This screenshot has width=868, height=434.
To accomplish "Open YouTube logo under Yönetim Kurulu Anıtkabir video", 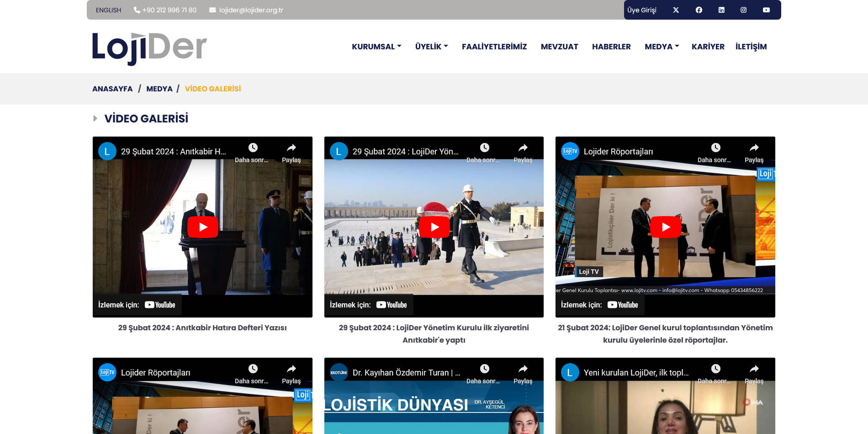I will click(392, 305).
